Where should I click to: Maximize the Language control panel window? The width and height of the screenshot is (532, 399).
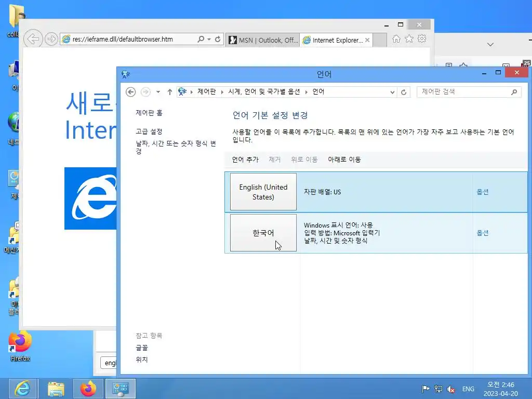pos(498,73)
